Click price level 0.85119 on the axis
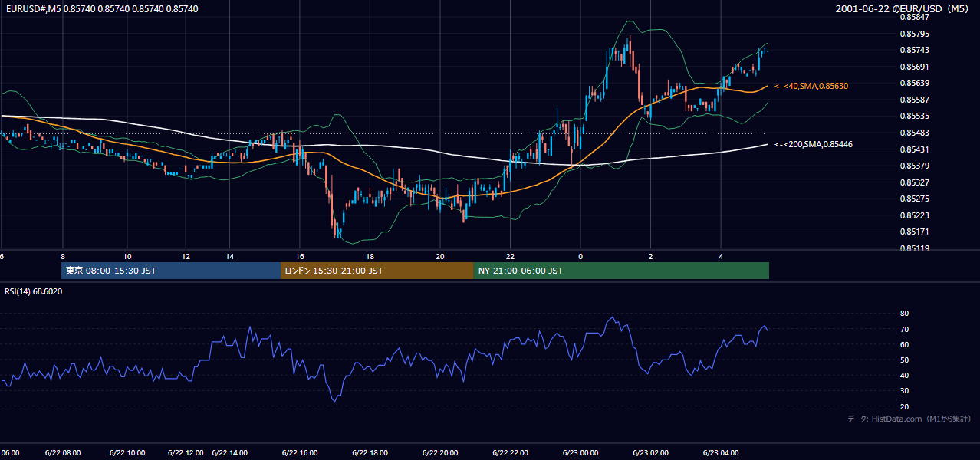Screen dimensions: 980x460 pyautogui.click(x=914, y=248)
